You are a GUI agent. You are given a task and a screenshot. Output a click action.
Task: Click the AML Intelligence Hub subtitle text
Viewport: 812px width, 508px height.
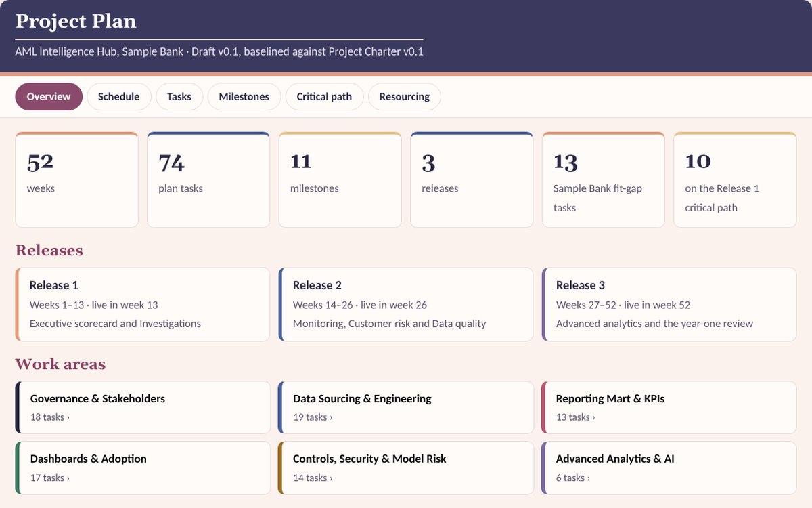click(219, 51)
